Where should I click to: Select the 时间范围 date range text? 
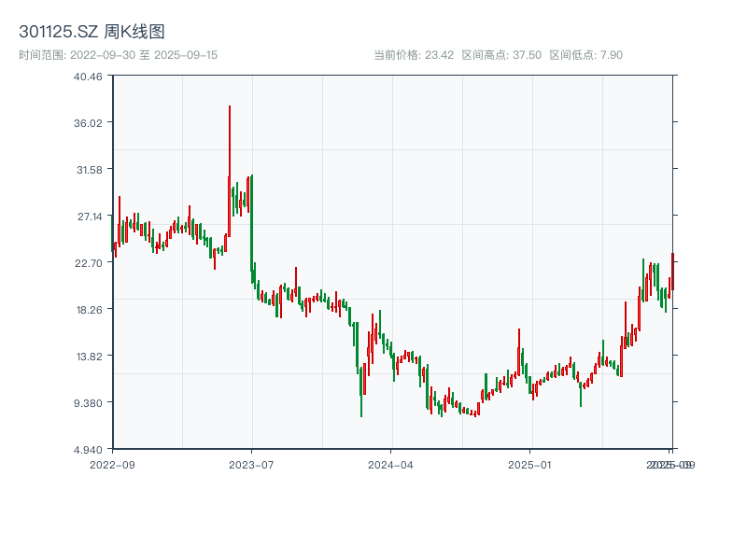pyautogui.click(x=118, y=55)
